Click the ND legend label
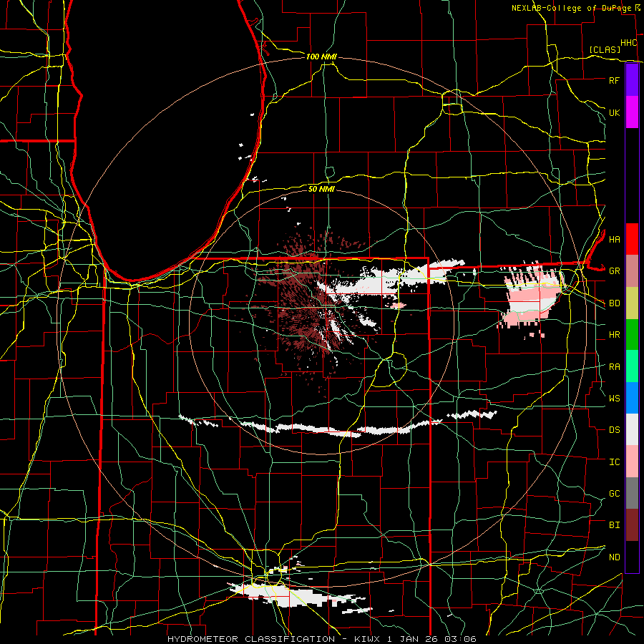This screenshot has width=644, height=644. click(614, 557)
